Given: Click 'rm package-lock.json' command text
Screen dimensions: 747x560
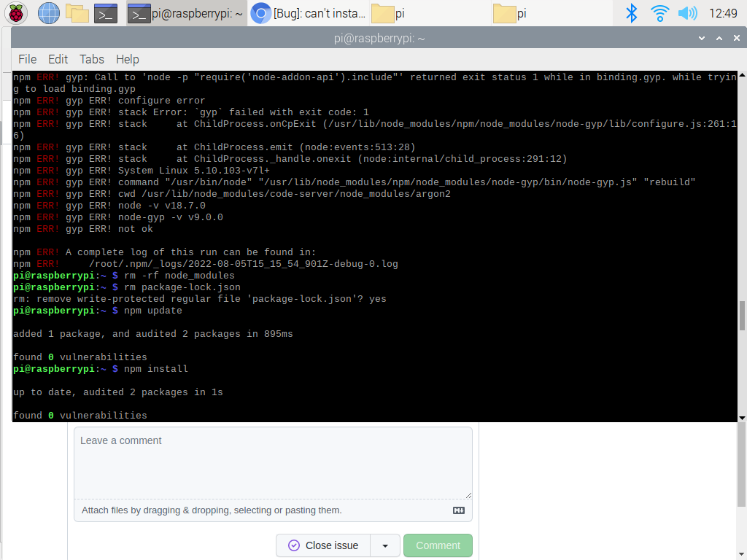Looking at the screenshot, I should (x=182, y=287).
